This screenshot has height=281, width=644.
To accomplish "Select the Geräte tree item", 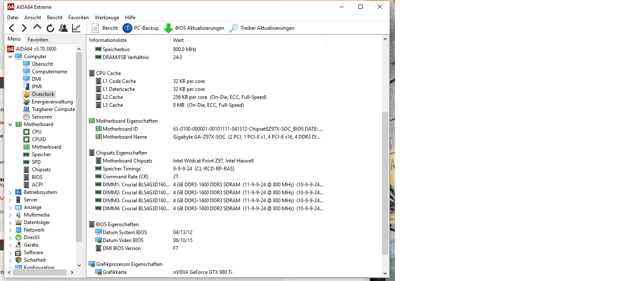I will (x=31, y=245).
